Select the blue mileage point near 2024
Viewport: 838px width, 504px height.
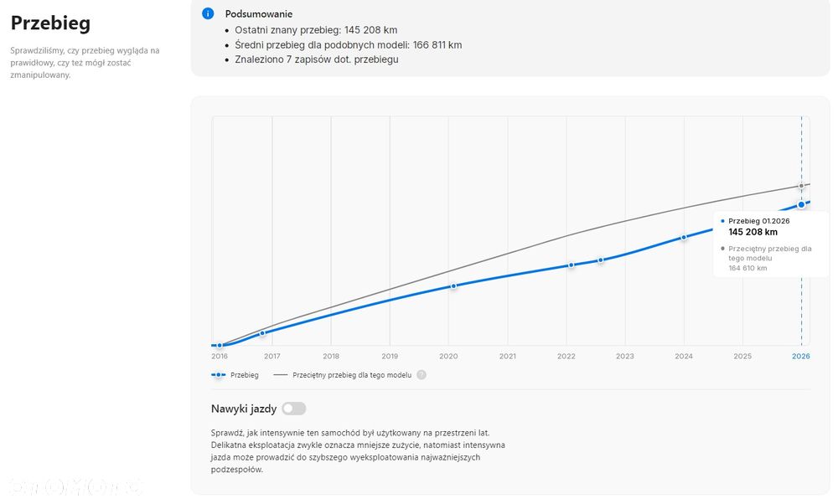point(684,238)
